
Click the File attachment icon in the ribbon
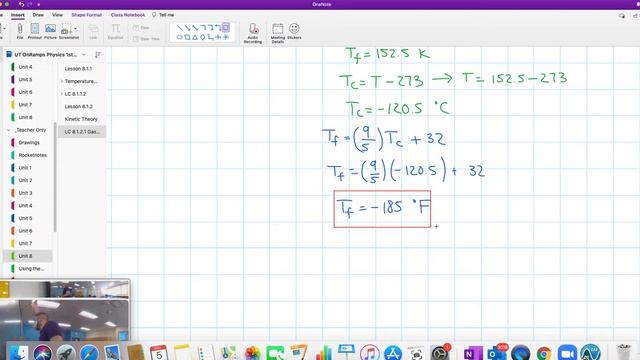[x=20, y=31]
